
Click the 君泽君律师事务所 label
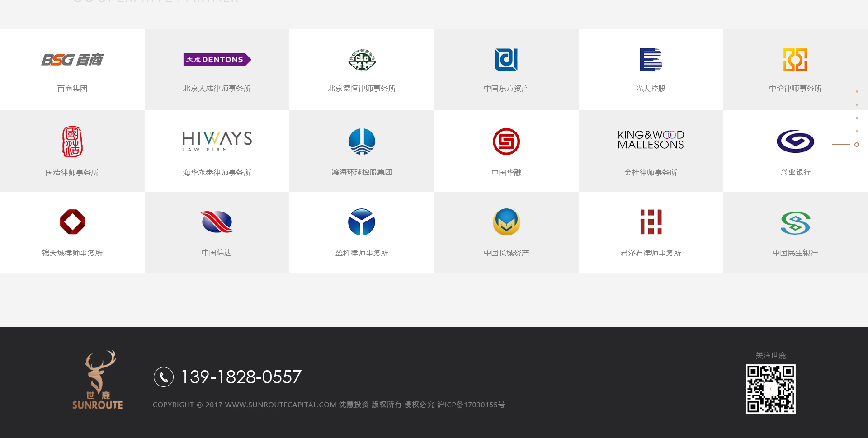[x=651, y=253]
